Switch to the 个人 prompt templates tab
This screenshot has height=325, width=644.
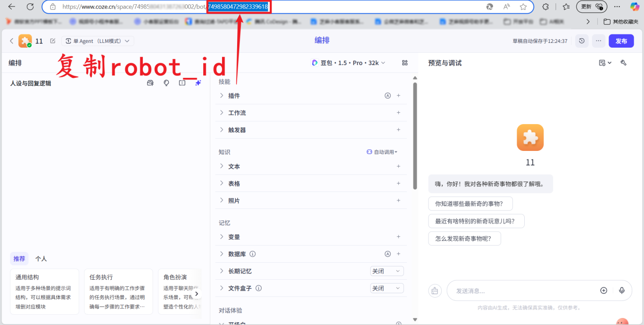[x=41, y=258]
